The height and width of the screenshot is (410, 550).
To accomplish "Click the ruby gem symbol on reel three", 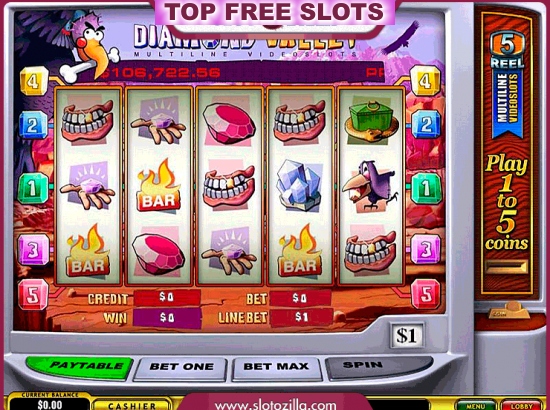I will click(x=229, y=123).
